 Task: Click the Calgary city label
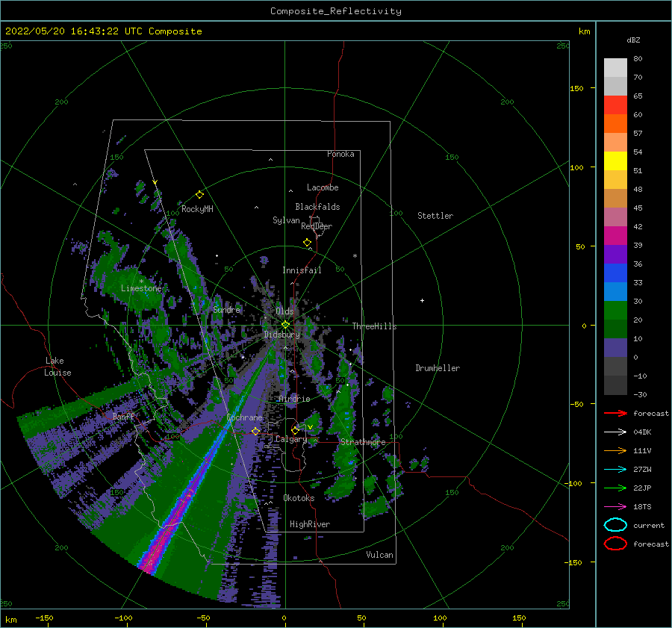pyautogui.click(x=291, y=439)
